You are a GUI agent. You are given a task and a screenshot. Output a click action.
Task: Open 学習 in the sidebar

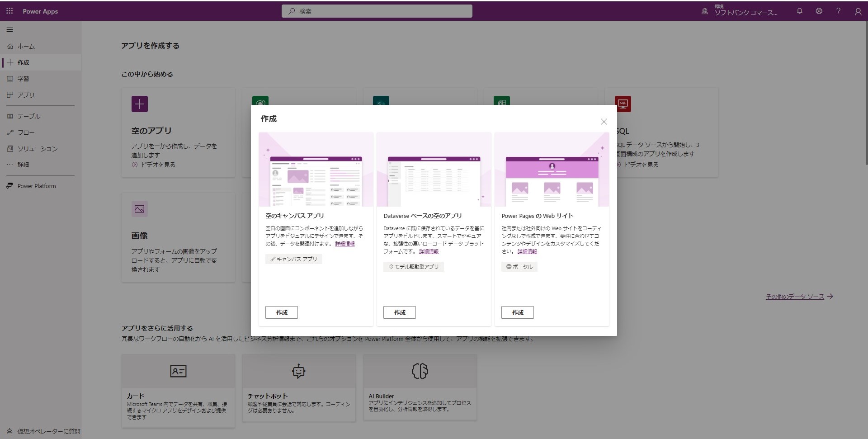point(40,79)
